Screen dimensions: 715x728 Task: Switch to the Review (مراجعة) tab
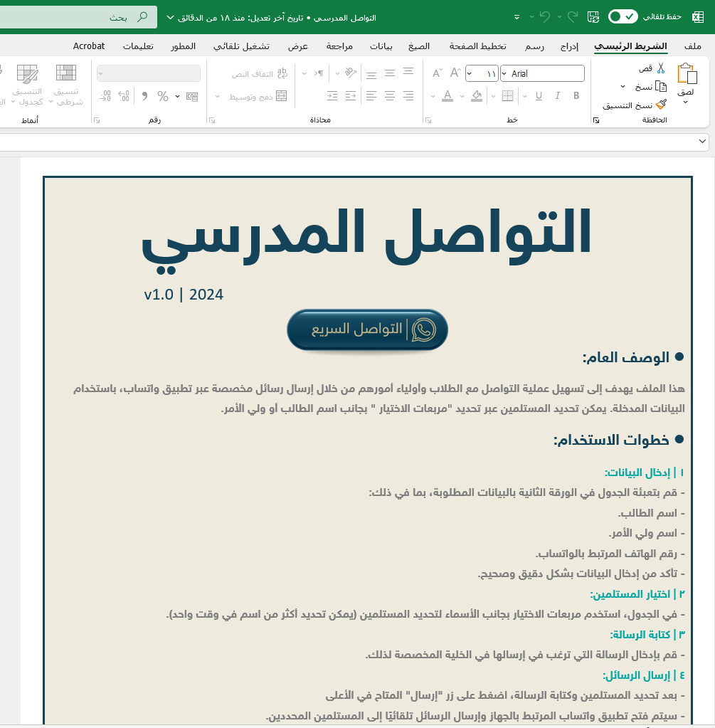[339, 46]
